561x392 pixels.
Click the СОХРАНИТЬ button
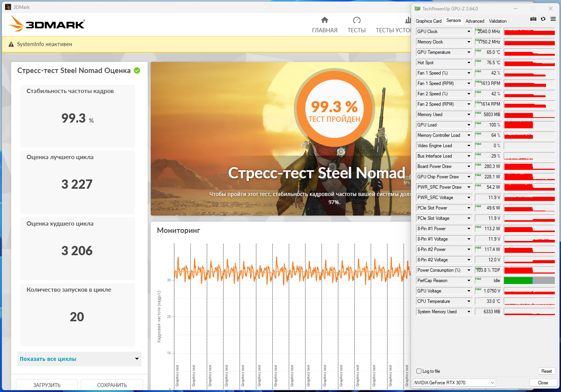click(112, 385)
